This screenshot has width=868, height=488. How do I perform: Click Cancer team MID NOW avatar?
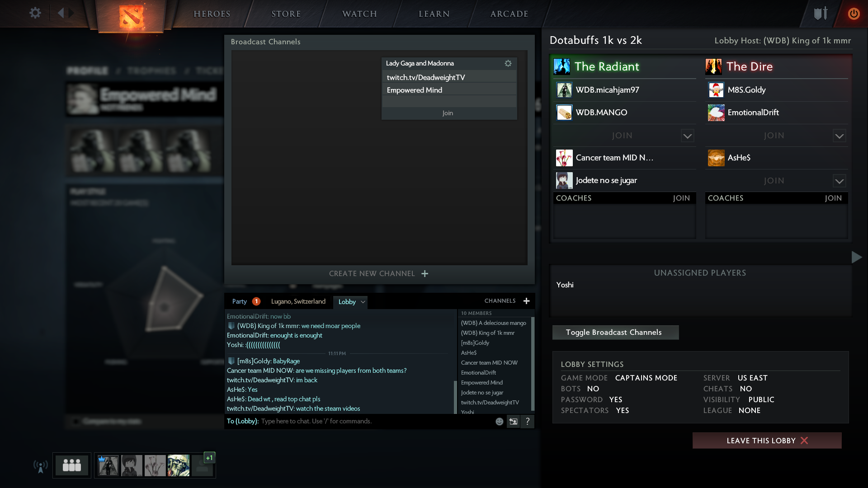[x=564, y=158]
